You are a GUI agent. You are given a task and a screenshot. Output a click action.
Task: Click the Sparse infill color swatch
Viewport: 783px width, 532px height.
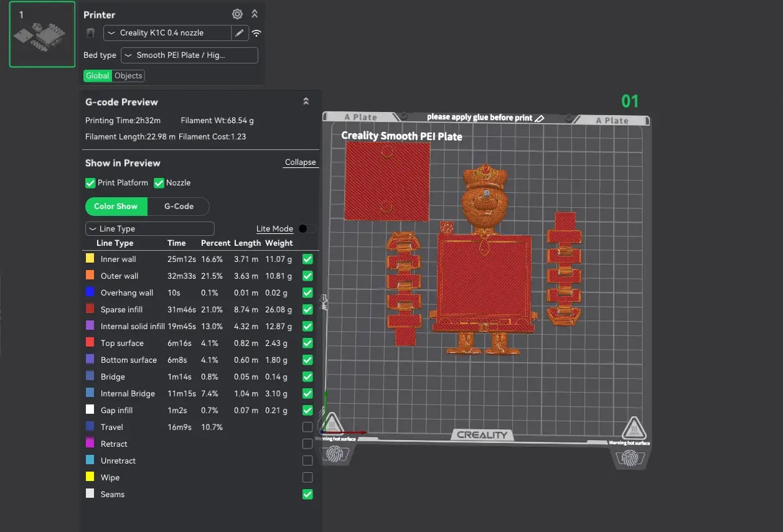[x=89, y=309]
